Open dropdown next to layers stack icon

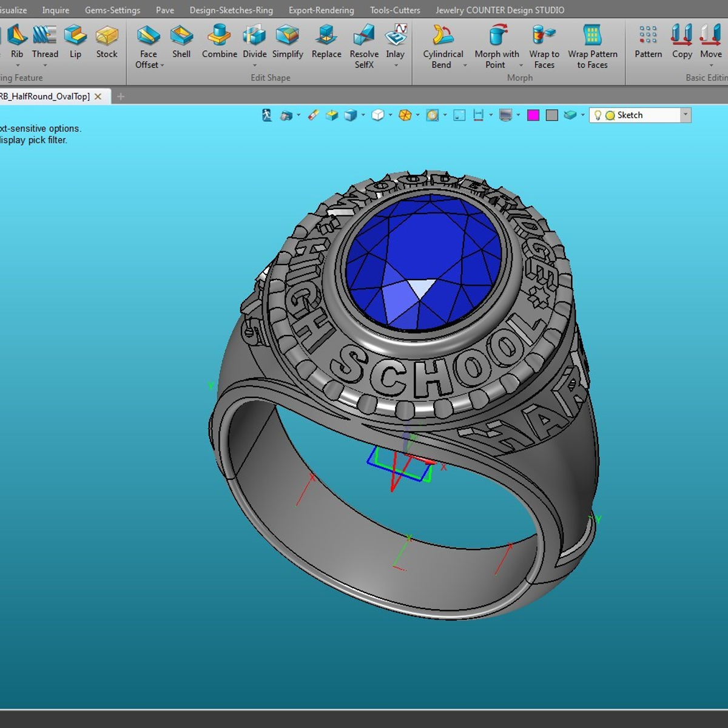pos(583,115)
